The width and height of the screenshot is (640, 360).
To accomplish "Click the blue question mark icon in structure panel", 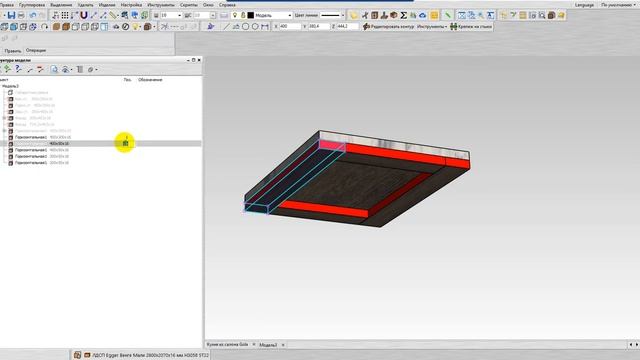I will coord(18,69).
